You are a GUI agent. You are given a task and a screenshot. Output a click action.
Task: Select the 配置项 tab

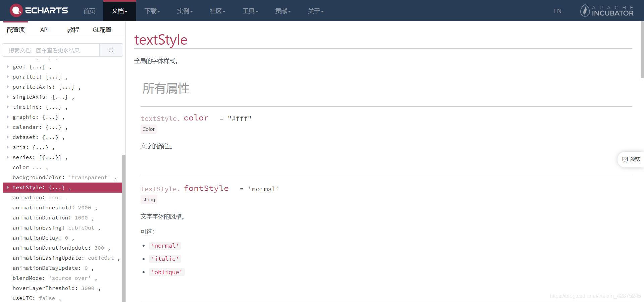(16, 30)
